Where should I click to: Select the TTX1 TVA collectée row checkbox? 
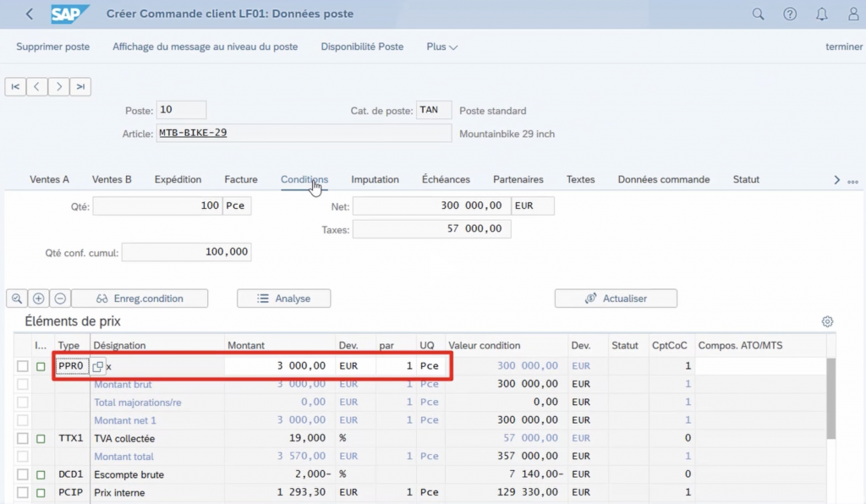(x=23, y=438)
